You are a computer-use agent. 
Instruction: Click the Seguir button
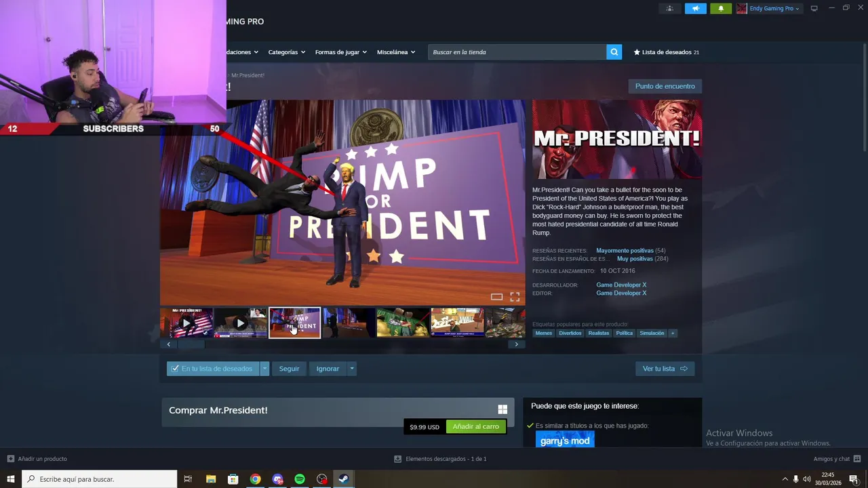[x=289, y=369]
